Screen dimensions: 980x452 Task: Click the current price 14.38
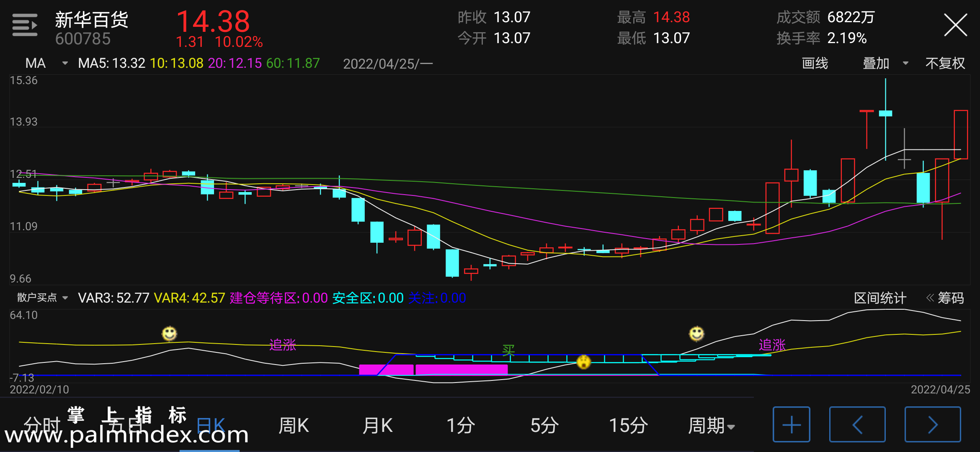pos(213,21)
